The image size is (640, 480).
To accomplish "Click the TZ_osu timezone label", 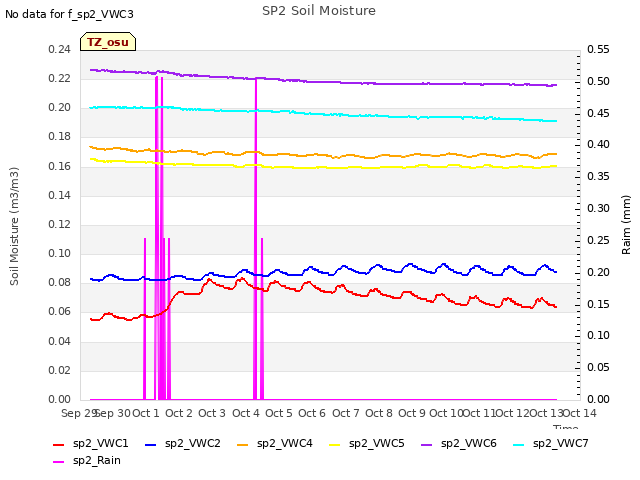I will pyautogui.click(x=108, y=42).
